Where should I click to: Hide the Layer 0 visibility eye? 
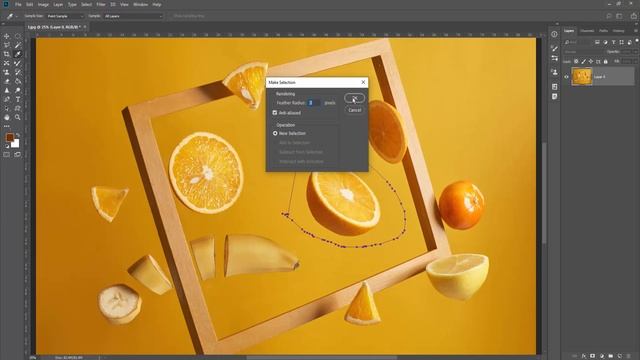point(566,77)
